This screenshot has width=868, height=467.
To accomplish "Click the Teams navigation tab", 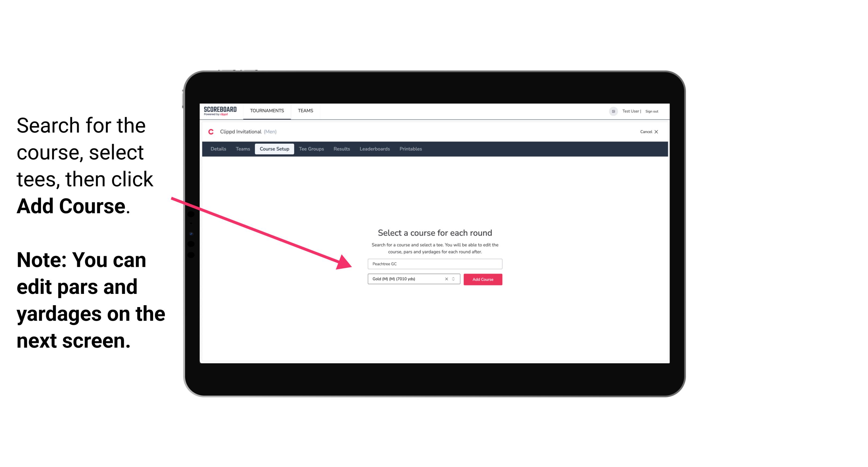I will 304,110.
